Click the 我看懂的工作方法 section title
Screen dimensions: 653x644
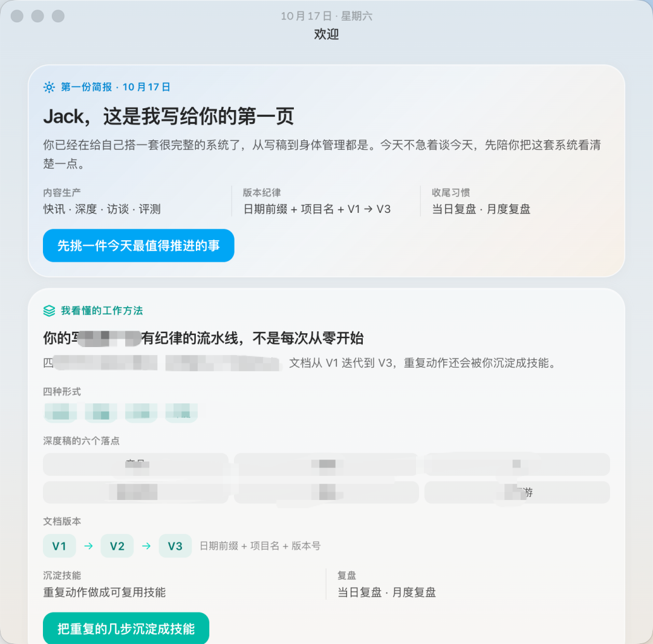point(102,311)
